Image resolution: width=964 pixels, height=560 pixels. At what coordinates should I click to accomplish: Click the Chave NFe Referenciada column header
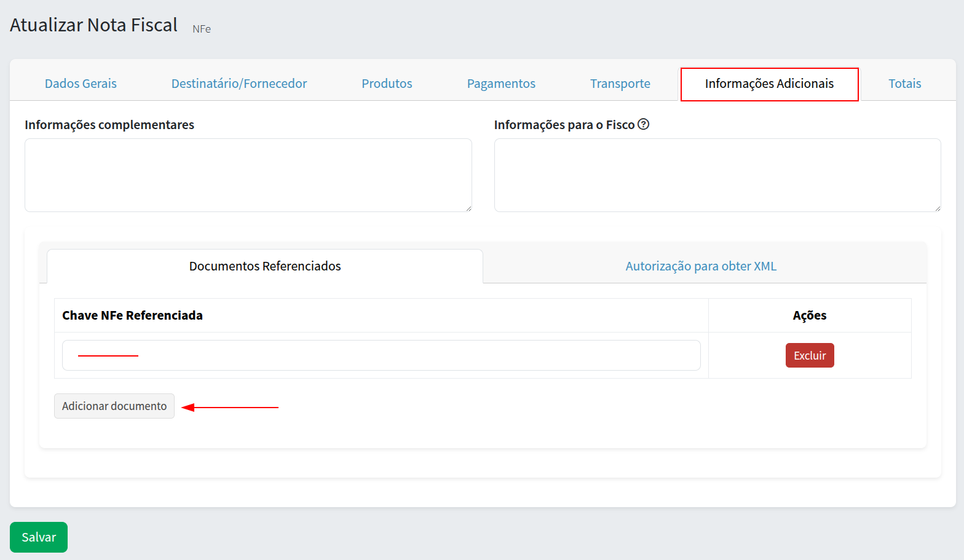click(132, 315)
